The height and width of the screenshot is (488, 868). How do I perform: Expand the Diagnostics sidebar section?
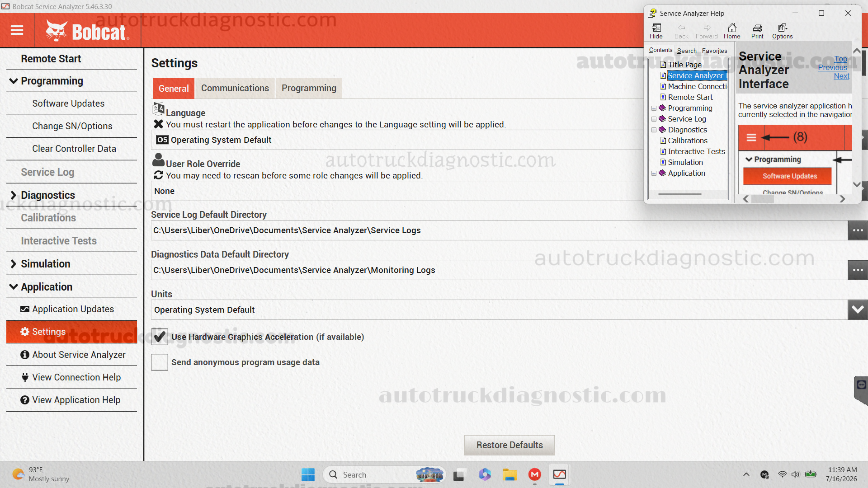coord(14,195)
